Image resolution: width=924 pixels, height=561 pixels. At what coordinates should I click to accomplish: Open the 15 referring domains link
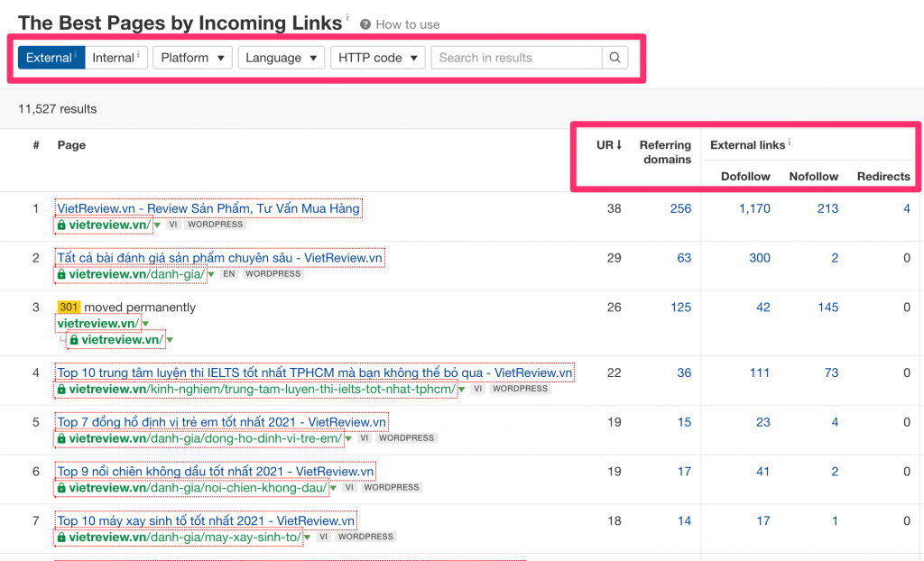tap(684, 422)
